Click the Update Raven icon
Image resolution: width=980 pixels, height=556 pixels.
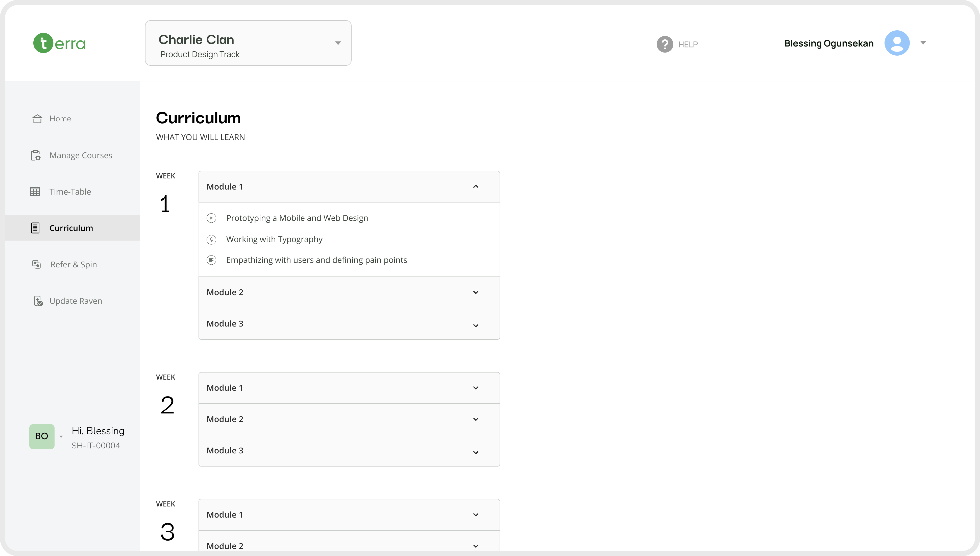(x=38, y=301)
